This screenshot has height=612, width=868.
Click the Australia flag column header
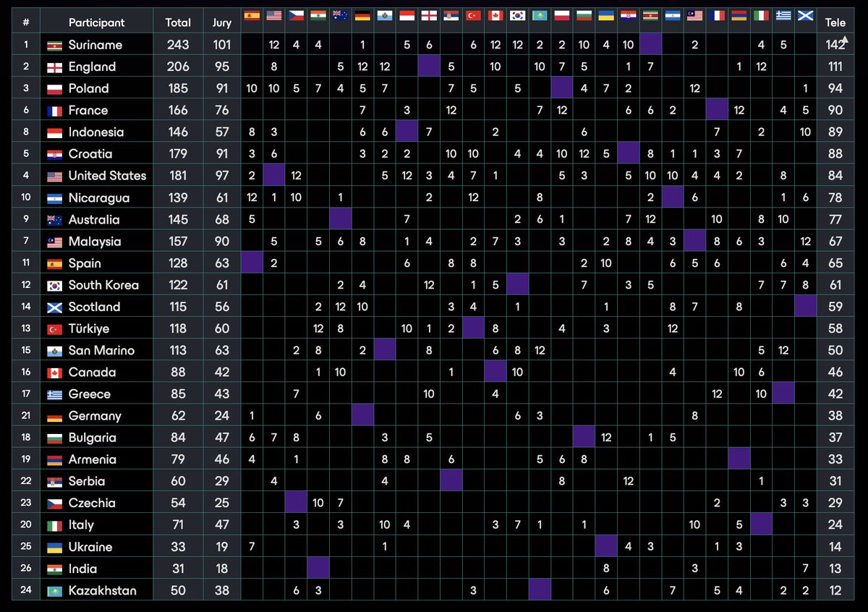[341, 15]
